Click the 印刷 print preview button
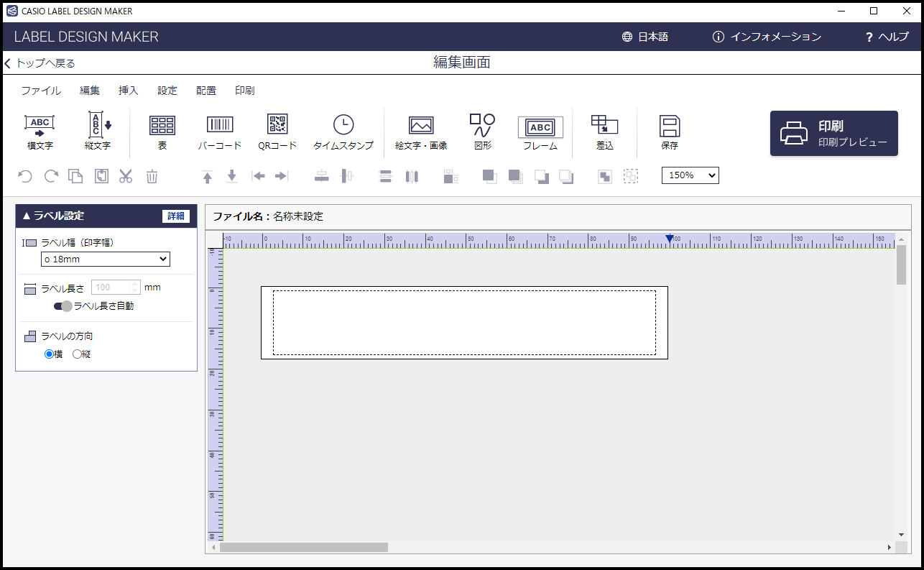This screenshot has height=570, width=924. point(834,134)
